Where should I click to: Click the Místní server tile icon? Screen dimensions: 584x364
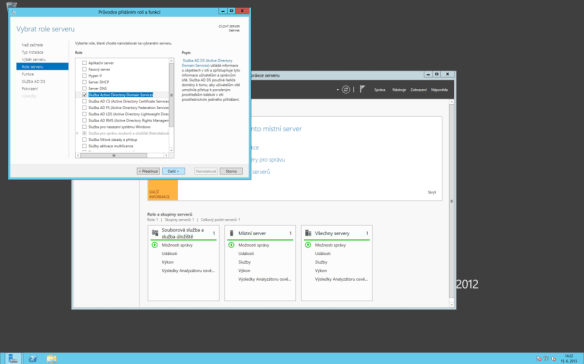pos(231,233)
